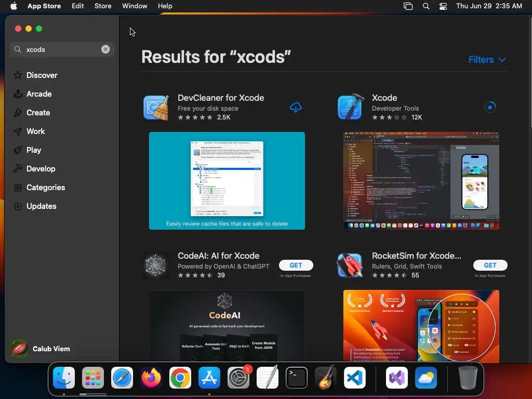Screen dimensions: 532x399
Task: View the Xcode editor screenshot
Action: (x=421, y=180)
